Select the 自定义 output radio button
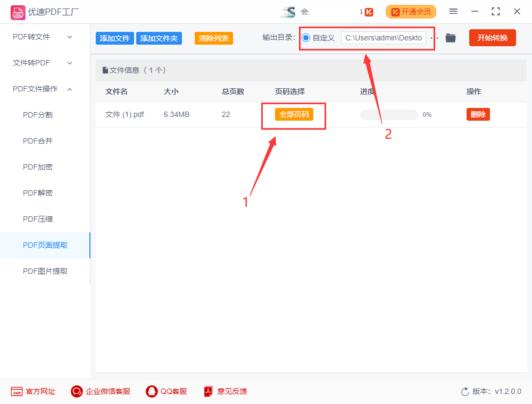Image resolution: width=532 pixels, height=404 pixels. pos(306,38)
